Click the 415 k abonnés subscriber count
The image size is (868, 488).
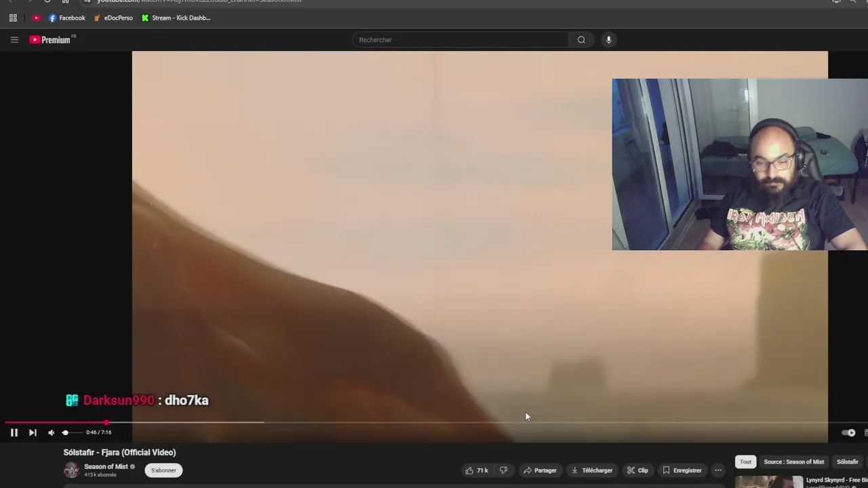click(100, 475)
